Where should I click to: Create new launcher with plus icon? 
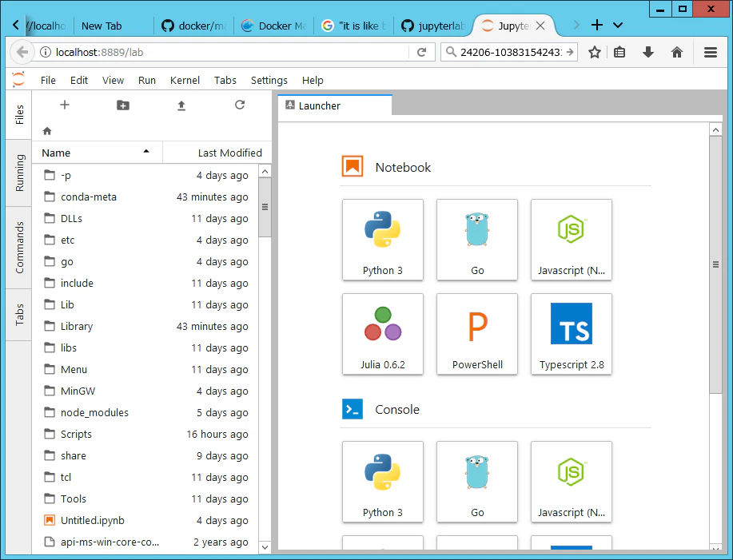[65, 105]
